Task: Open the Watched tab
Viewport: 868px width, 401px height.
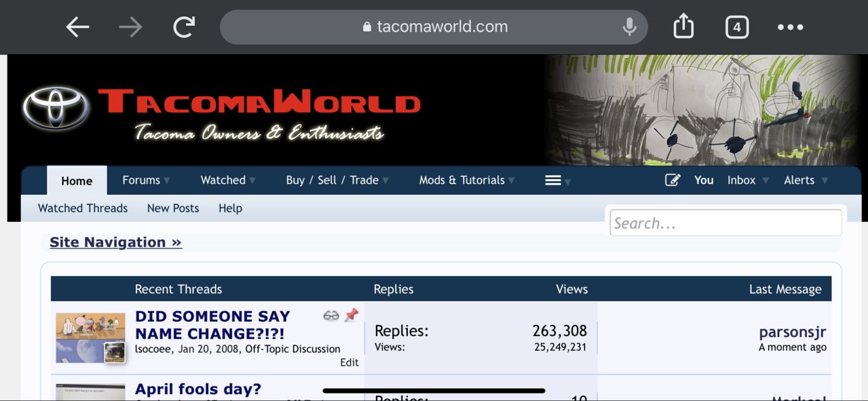Action: 223,180
